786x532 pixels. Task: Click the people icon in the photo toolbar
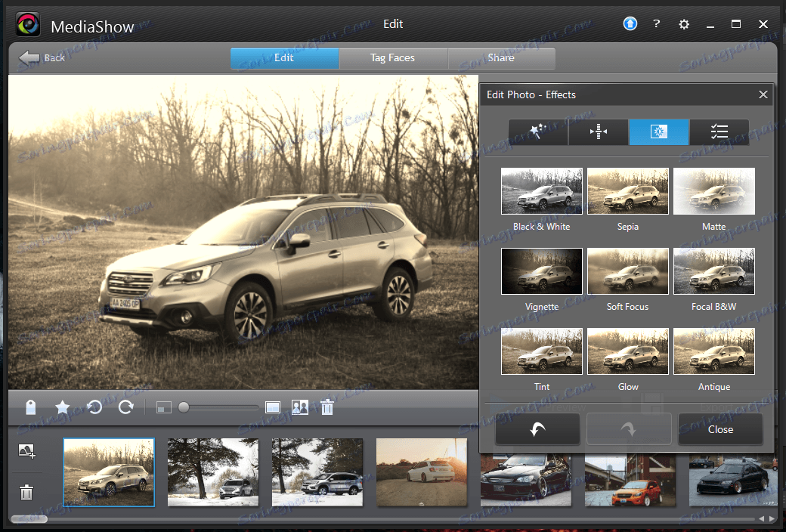(300, 407)
